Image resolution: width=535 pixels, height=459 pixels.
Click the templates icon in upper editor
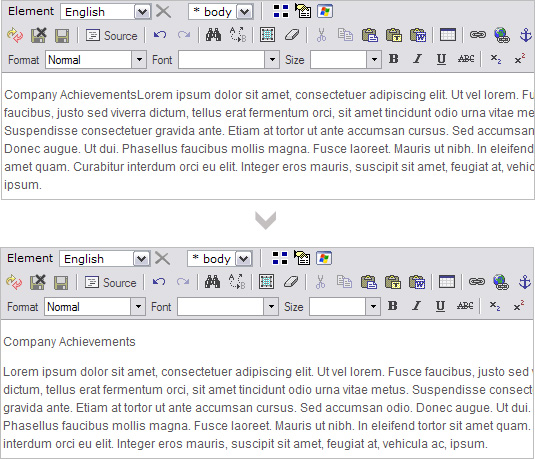(x=303, y=11)
